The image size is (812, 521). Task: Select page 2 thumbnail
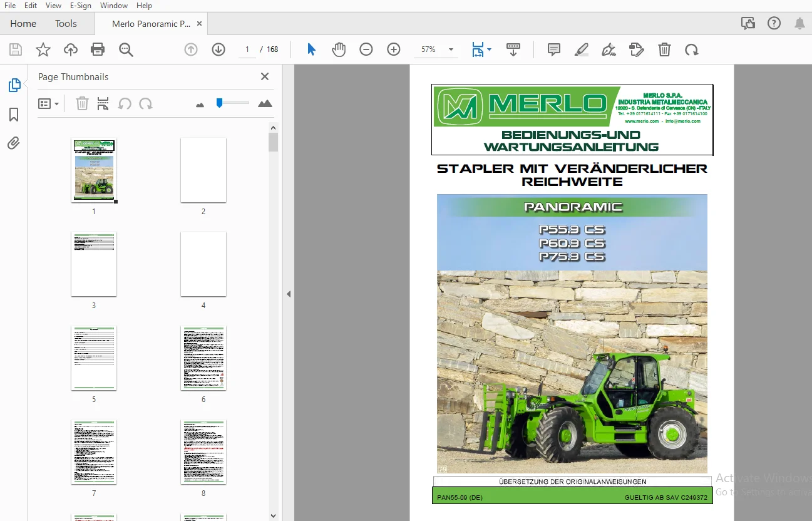(x=203, y=170)
